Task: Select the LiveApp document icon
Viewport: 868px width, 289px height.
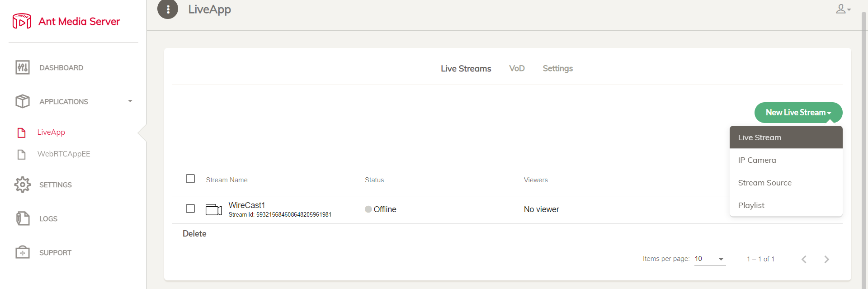Action: click(x=21, y=133)
